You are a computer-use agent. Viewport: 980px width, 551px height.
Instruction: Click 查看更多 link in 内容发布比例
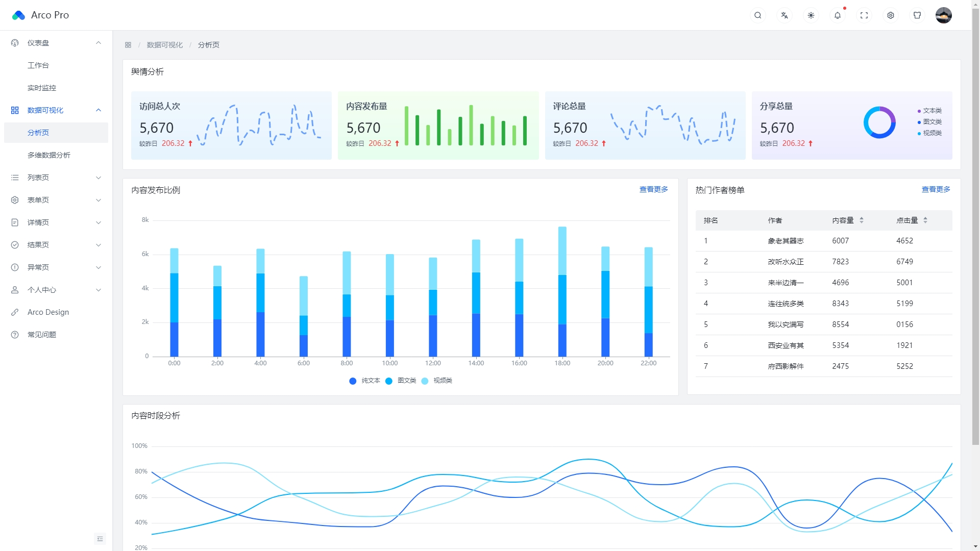653,189
